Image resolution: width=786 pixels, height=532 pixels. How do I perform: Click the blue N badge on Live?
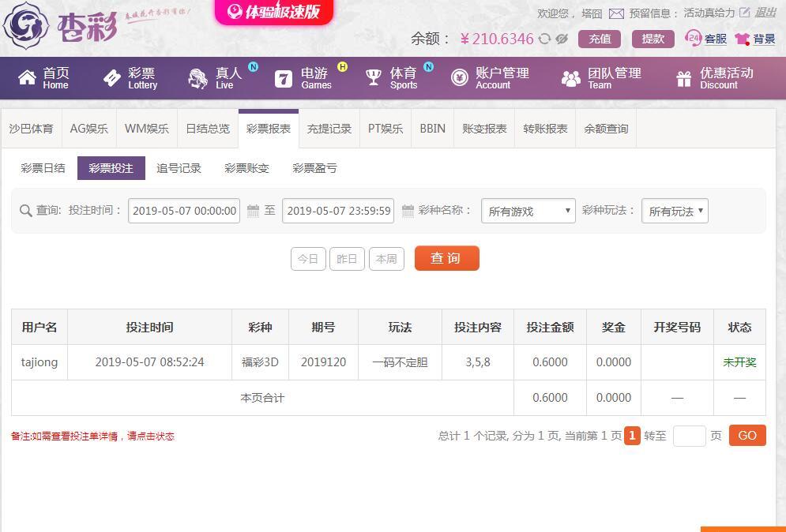[x=253, y=66]
